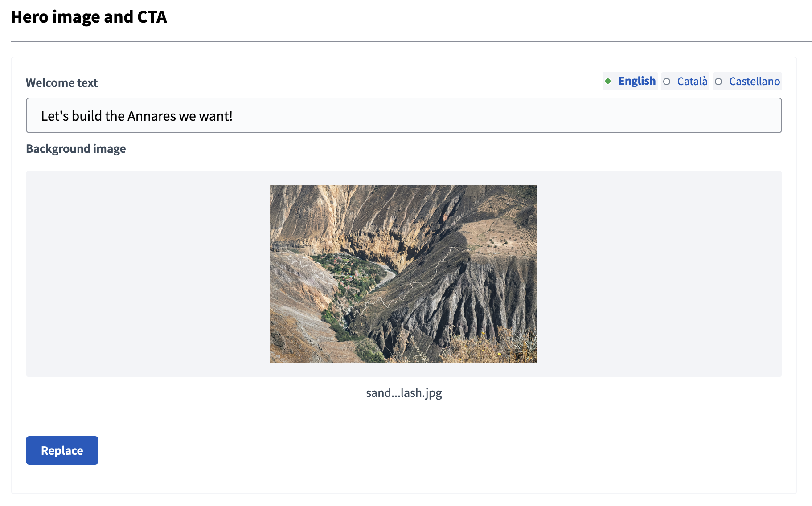Image resolution: width=812 pixels, height=506 pixels.
Task: Switch to the Castellano translation
Action: pos(755,81)
